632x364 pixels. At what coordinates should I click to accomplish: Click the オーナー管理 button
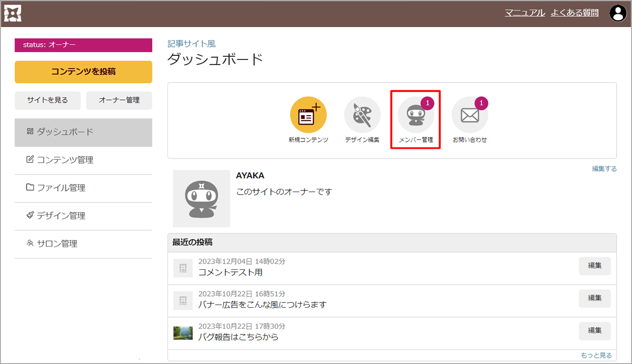119,100
